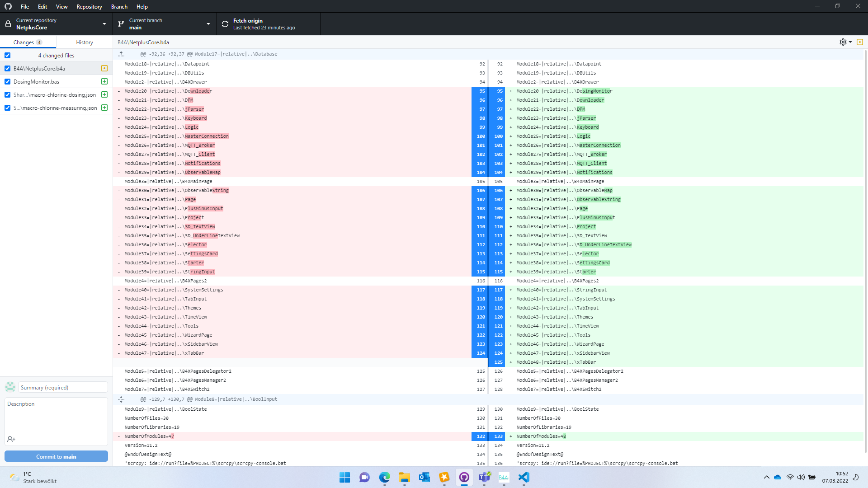
Task: Open Visual Studio Code from the taskbar
Action: pos(524,478)
